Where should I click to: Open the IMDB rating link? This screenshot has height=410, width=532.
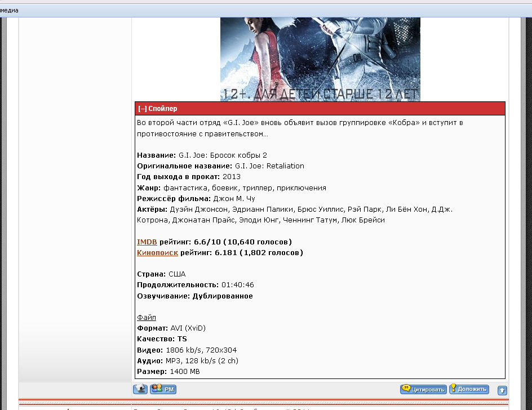click(x=147, y=242)
